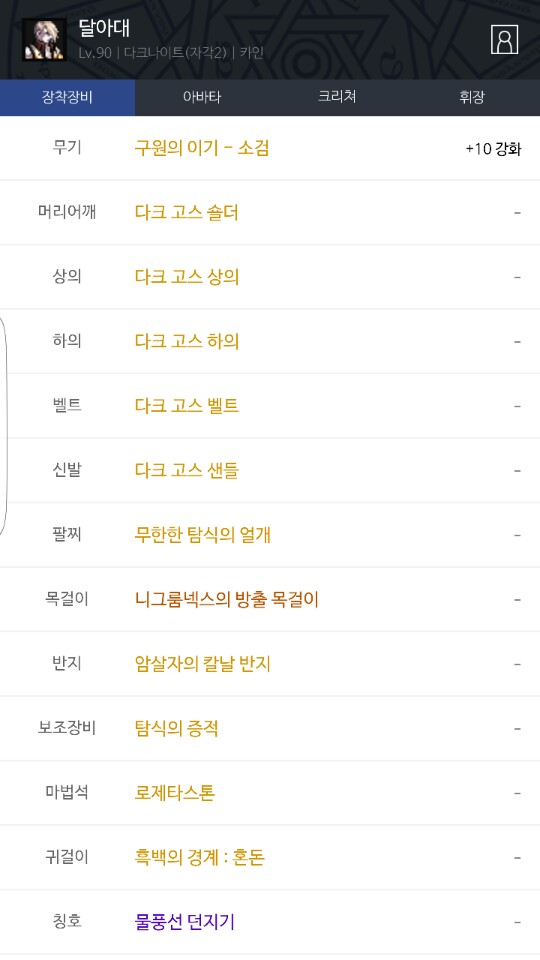Open 다크 고스 숄더 item details

187,212
